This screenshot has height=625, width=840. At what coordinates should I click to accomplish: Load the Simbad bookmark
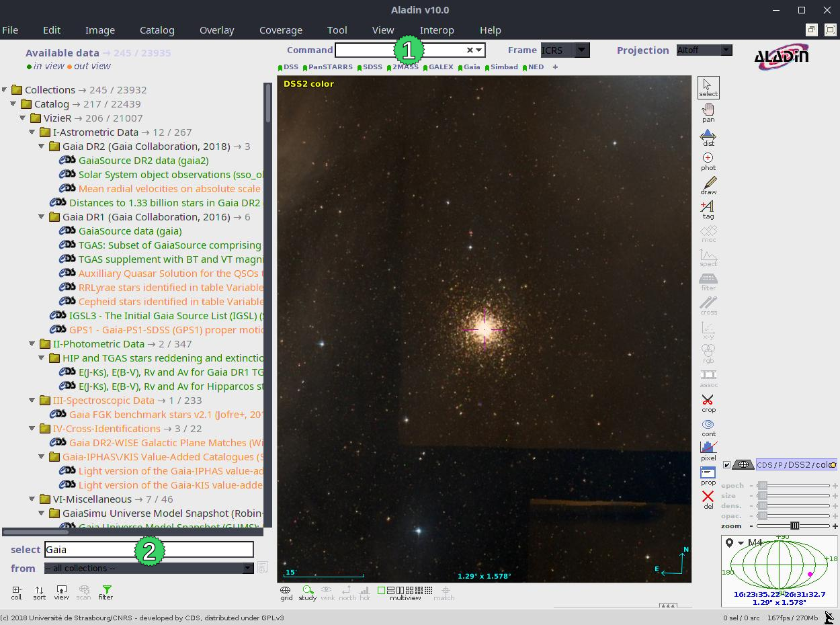[x=502, y=67]
